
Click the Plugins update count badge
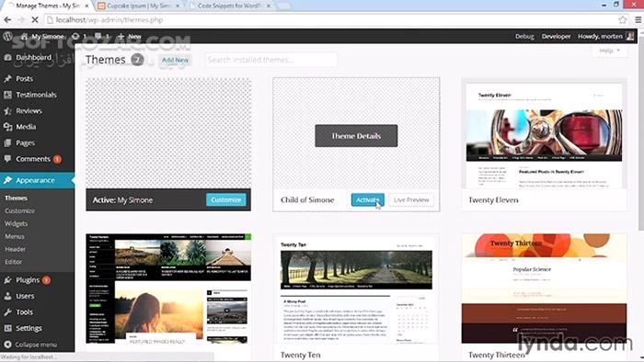46,280
